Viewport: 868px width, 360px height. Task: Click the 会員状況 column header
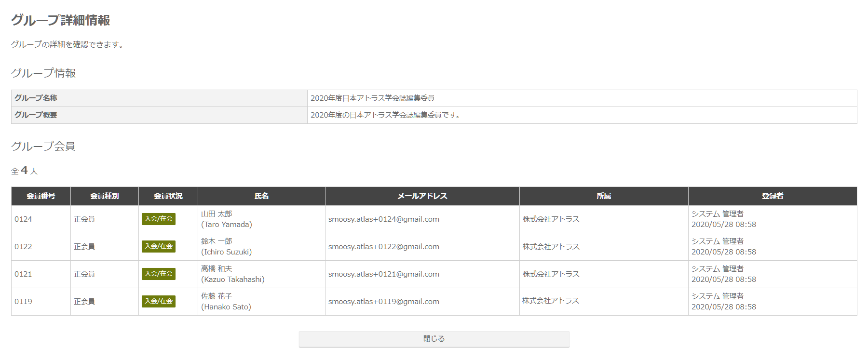[x=168, y=196]
